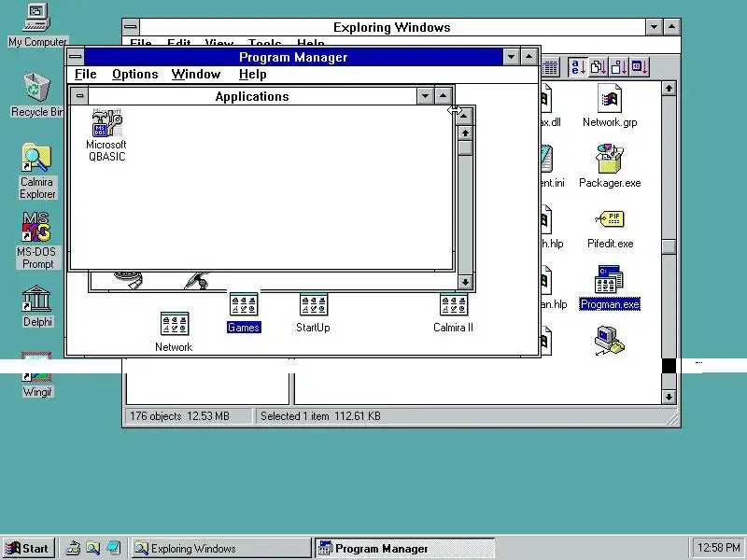
Task: Open the Window menu in Program Manager
Action: click(x=196, y=75)
